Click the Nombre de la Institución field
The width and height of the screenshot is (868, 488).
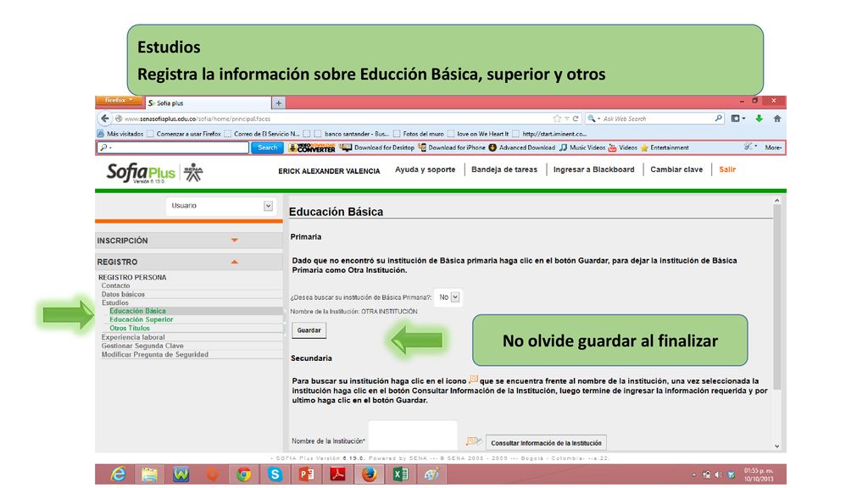[413, 436]
